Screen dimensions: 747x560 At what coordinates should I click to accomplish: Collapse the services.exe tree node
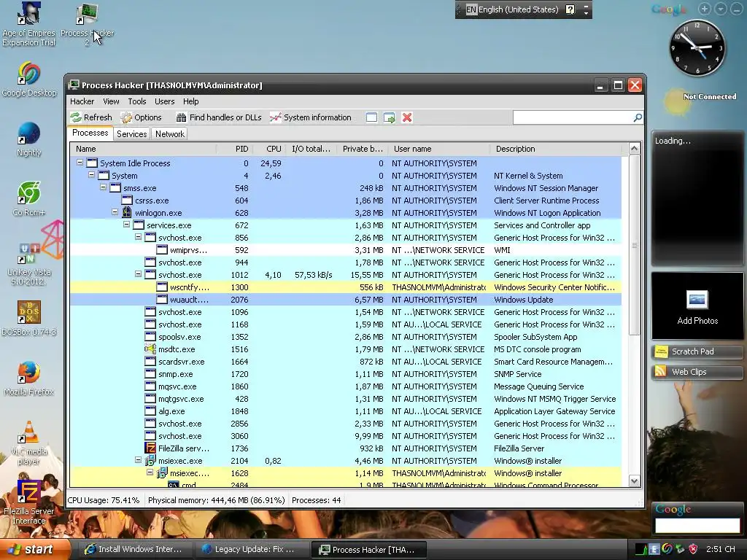(x=126, y=225)
